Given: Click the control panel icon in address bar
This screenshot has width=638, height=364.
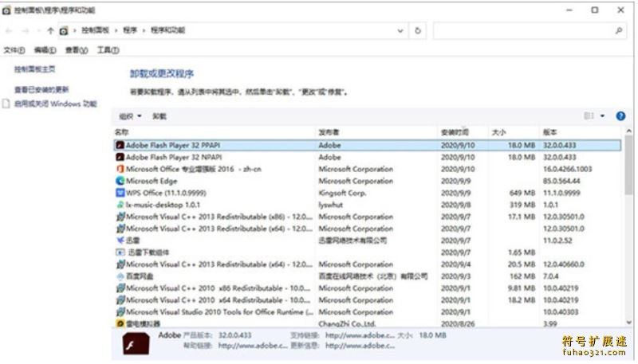Looking at the screenshot, I should coord(64,30).
